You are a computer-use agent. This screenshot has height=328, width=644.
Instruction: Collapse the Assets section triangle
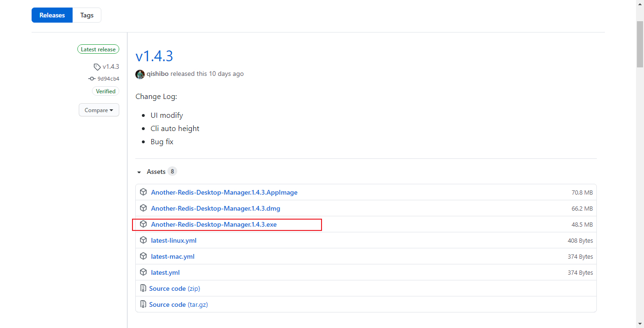pos(139,172)
